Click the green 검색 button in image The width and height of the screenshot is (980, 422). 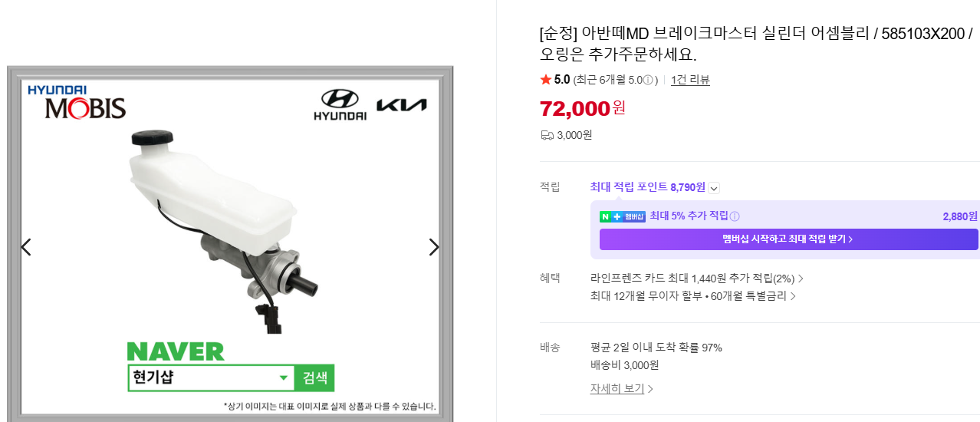314,377
